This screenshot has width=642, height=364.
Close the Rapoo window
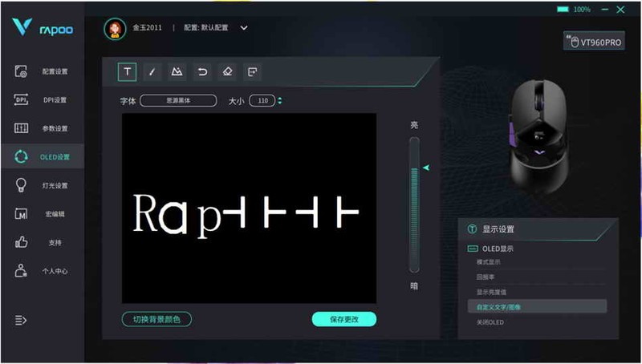point(620,10)
